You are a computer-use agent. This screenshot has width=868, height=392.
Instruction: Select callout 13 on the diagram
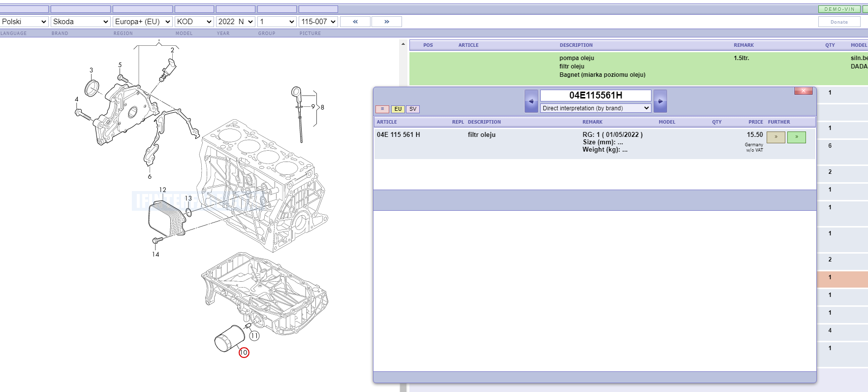(188, 198)
